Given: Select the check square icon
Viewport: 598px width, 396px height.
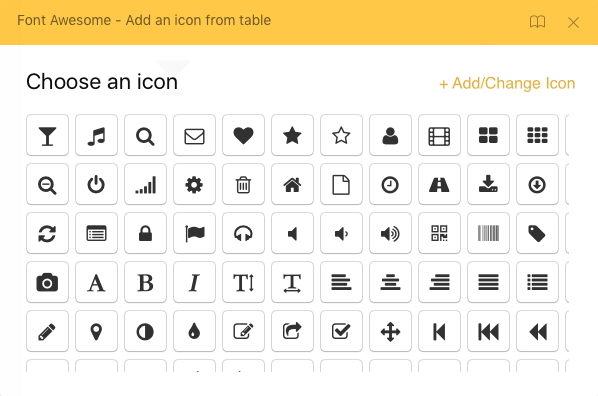Looking at the screenshot, I should [x=341, y=332].
